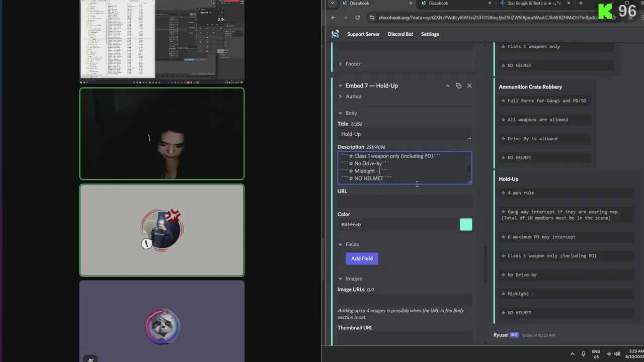Show hidden tray icons chevron
The height and width of the screenshot is (362, 644).
click(x=572, y=354)
